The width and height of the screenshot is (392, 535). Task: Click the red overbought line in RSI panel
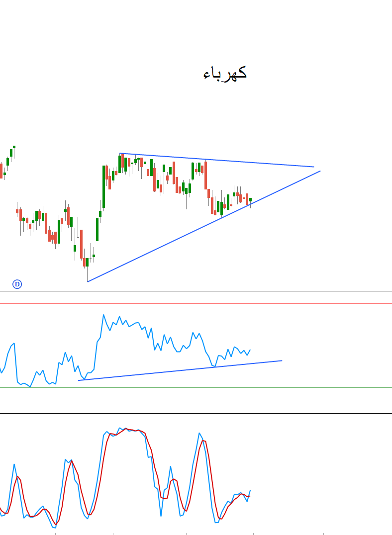coord(196,303)
